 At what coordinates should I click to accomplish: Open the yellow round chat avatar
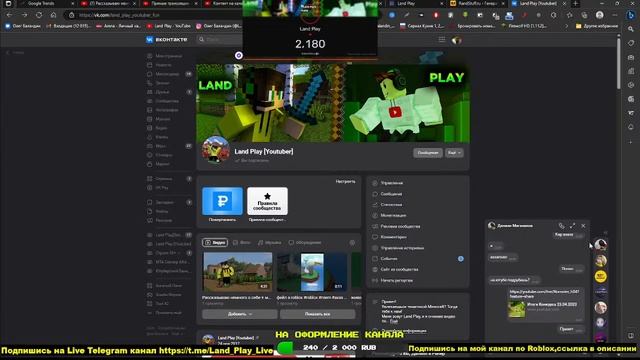pyautogui.click(x=600, y=276)
